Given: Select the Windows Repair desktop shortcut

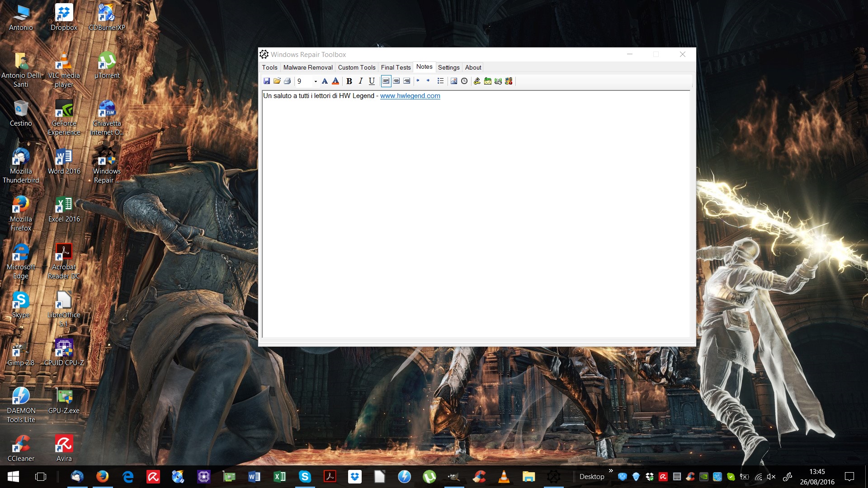Looking at the screenshot, I should click(107, 166).
